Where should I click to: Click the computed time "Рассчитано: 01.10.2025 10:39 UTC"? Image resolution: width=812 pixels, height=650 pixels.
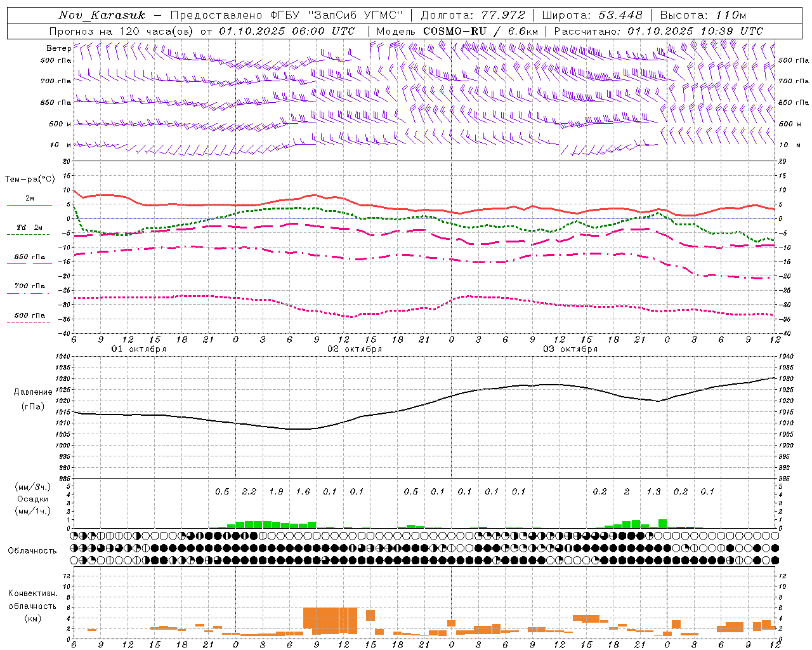[x=658, y=31]
